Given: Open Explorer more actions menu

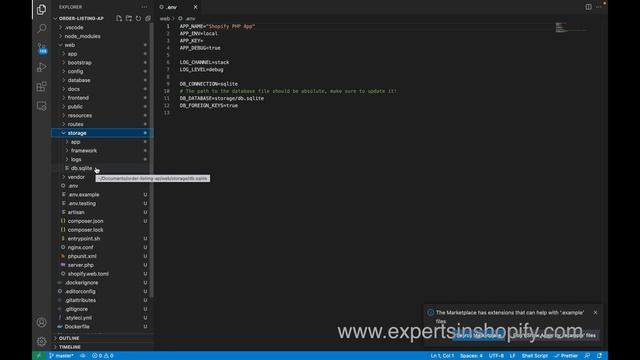Looking at the screenshot, I should tap(144, 7).
